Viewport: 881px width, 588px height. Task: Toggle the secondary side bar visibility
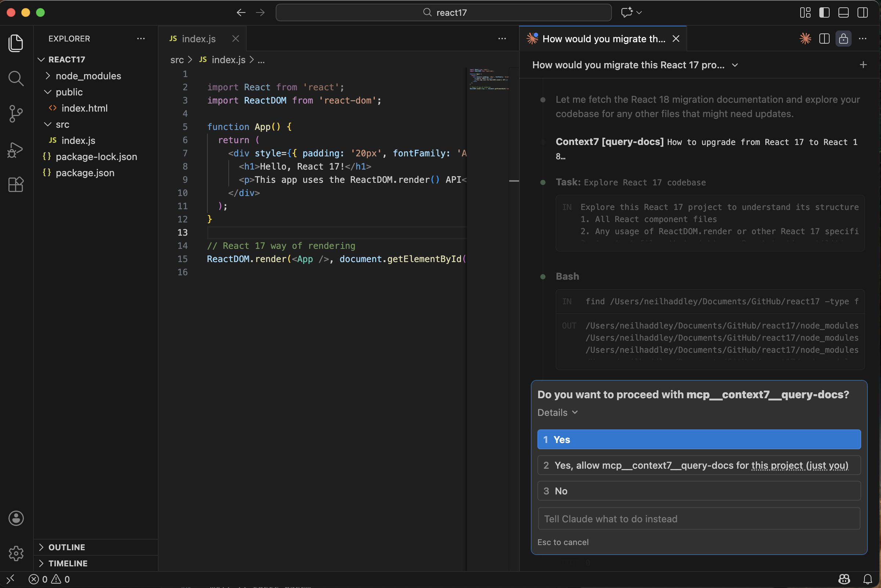point(862,12)
